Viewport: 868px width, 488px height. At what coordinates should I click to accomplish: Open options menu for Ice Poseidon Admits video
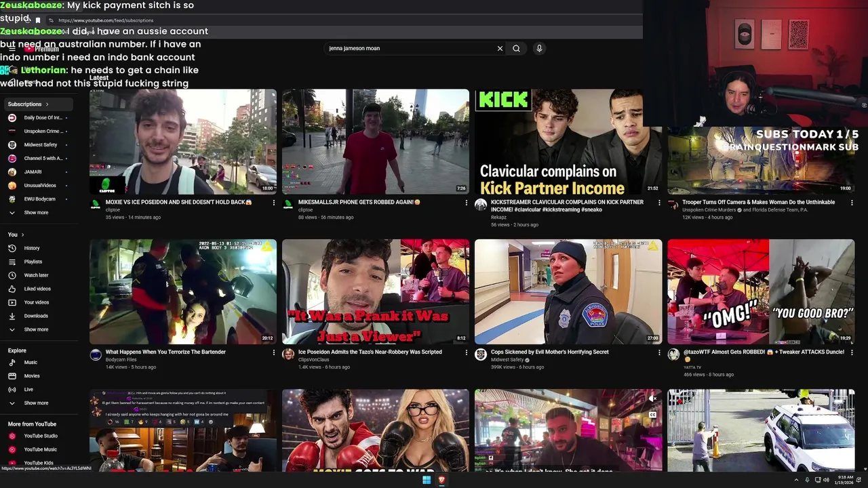(x=467, y=352)
